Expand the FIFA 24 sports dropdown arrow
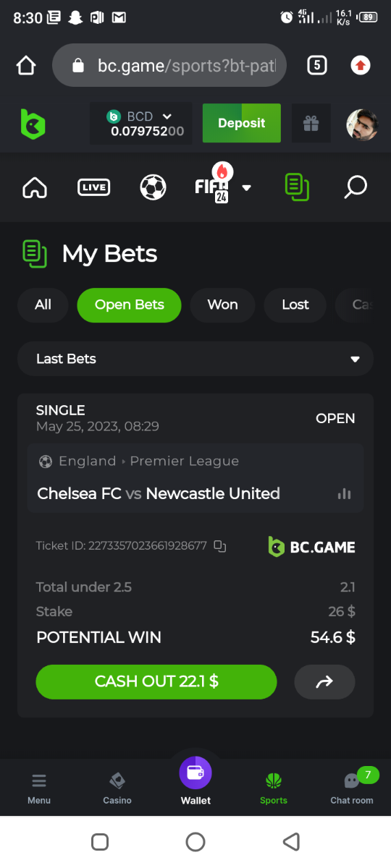Viewport: 391px width, 868px height. (246, 188)
